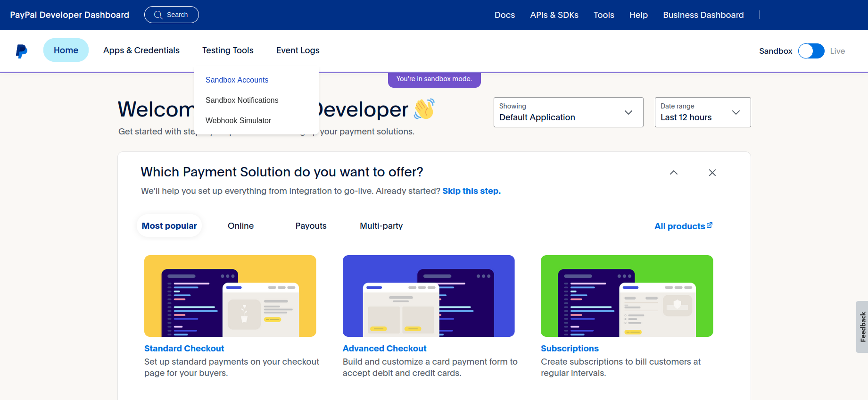Viewport: 868px width, 400px height.
Task: Select Sandbox Notifications menu entry
Action: coord(242,100)
